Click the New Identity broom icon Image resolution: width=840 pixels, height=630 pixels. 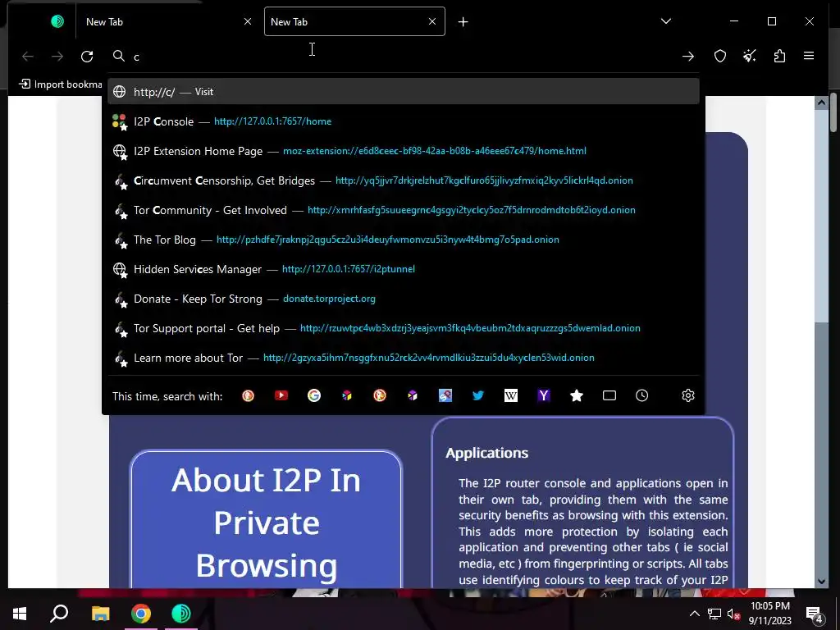750,57
